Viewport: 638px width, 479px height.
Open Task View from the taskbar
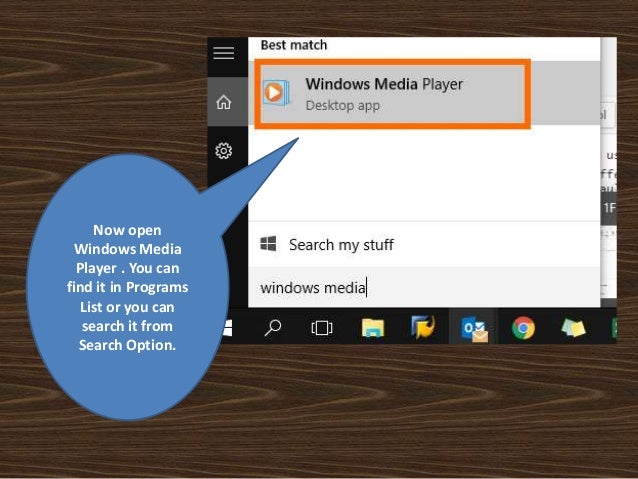pos(322,328)
